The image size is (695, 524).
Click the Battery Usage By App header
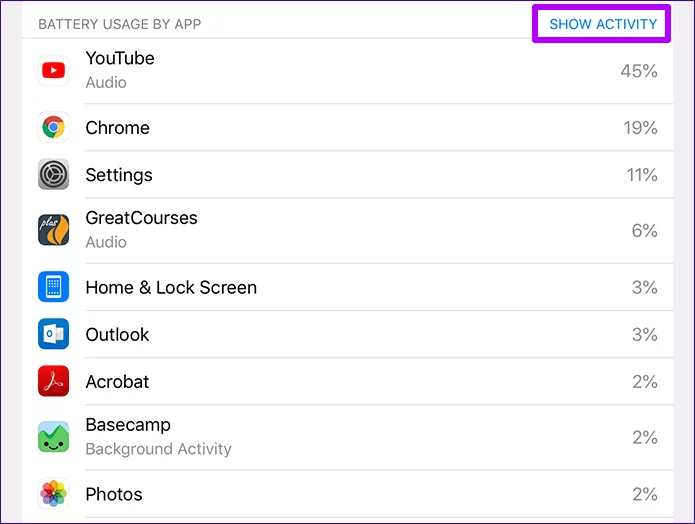[x=119, y=24]
